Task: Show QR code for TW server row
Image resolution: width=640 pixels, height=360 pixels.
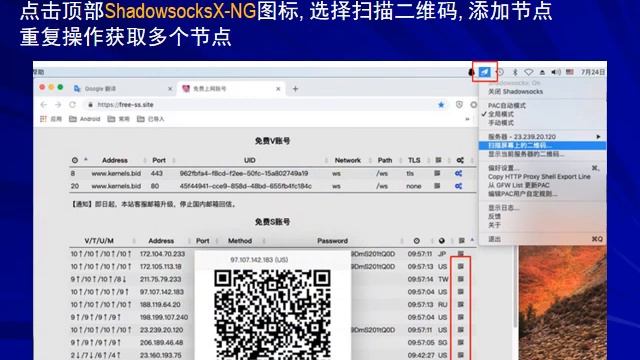Action: pos(461,279)
